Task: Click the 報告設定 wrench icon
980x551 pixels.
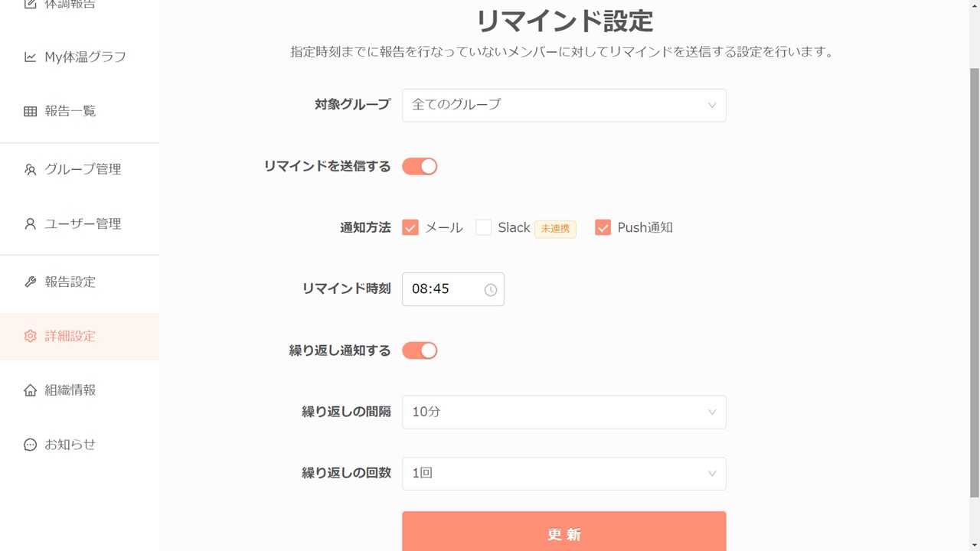Action: click(30, 282)
